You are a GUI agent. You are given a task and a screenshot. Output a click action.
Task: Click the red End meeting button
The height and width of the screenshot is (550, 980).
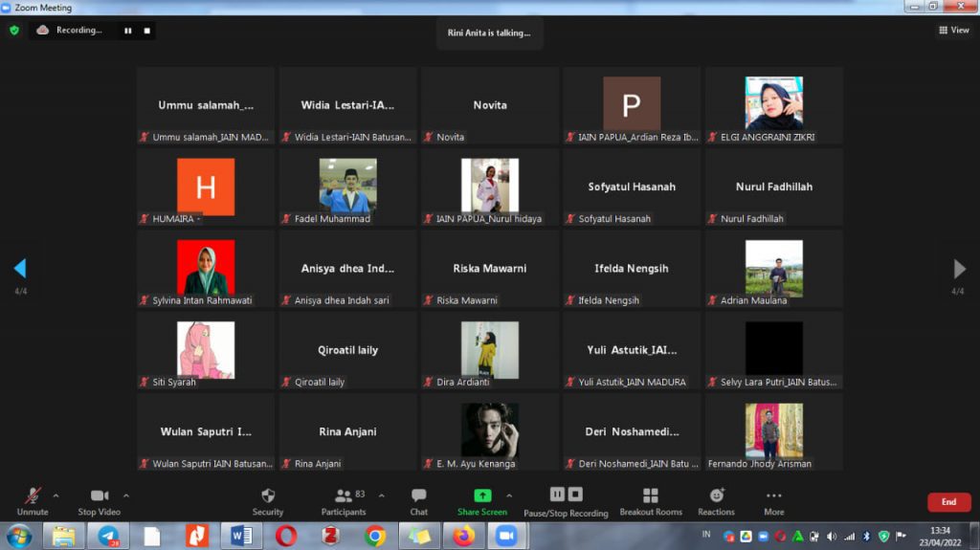click(x=948, y=502)
